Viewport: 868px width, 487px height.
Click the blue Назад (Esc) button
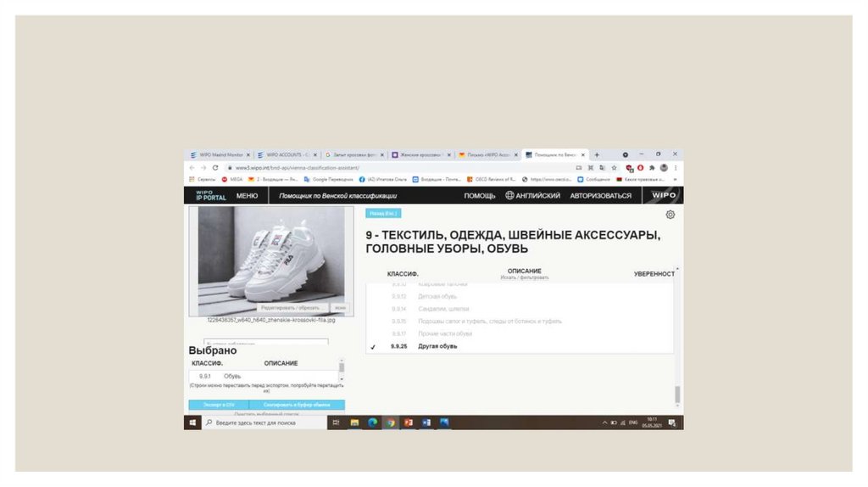tap(383, 213)
